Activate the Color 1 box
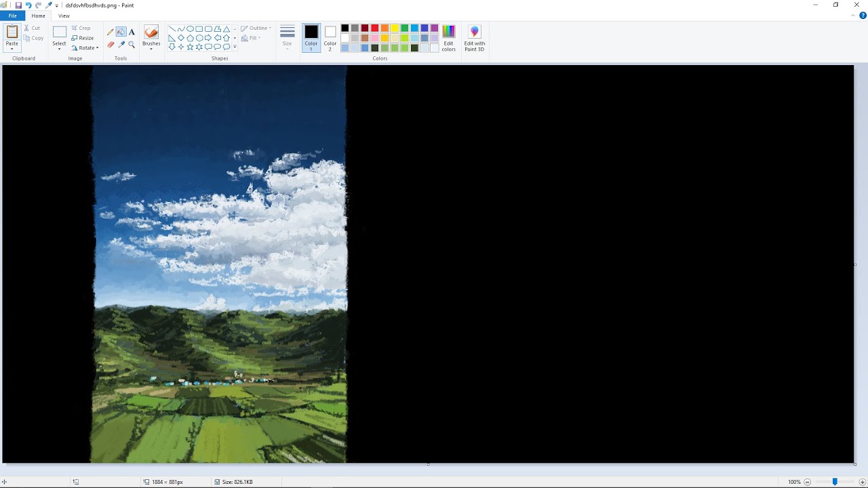868x488 pixels. (311, 38)
